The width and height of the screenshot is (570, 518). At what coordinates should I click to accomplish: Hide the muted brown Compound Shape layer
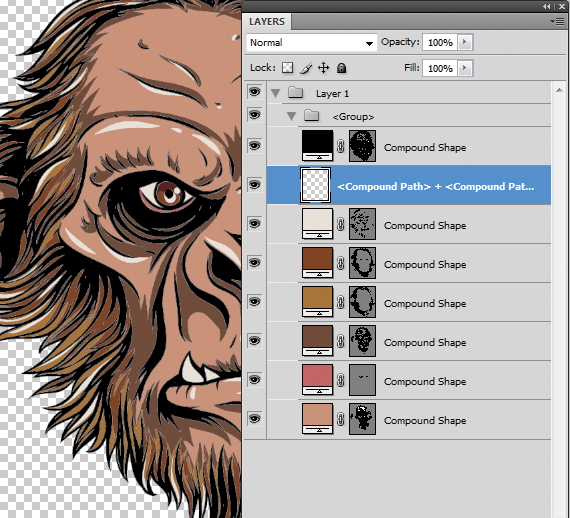(x=254, y=341)
